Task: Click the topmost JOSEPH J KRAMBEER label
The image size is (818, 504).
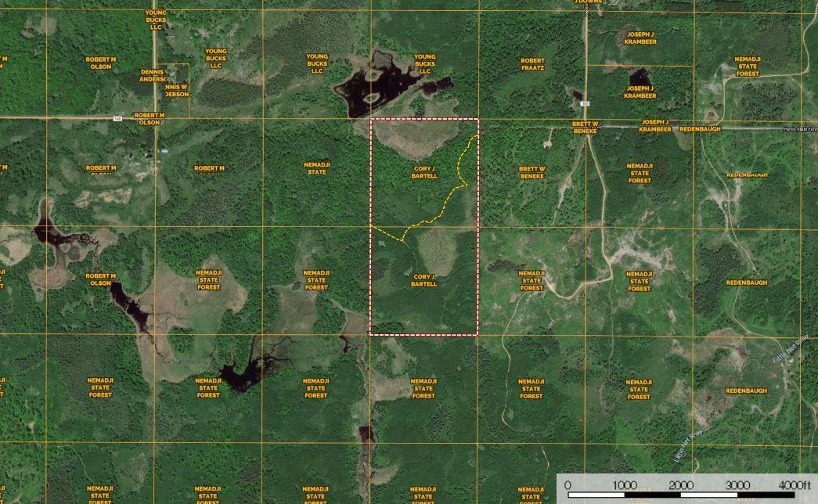Action: pyautogui.click(x=640, y=38)
